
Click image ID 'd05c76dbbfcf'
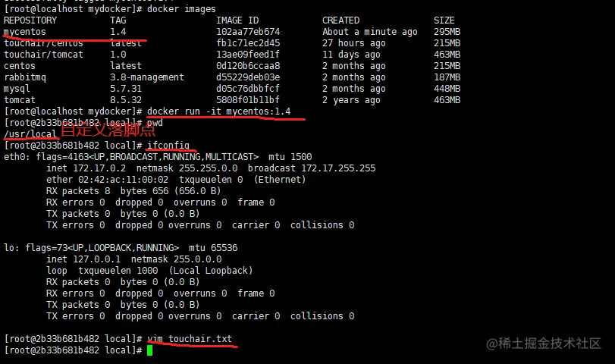(x=248, y=89)
